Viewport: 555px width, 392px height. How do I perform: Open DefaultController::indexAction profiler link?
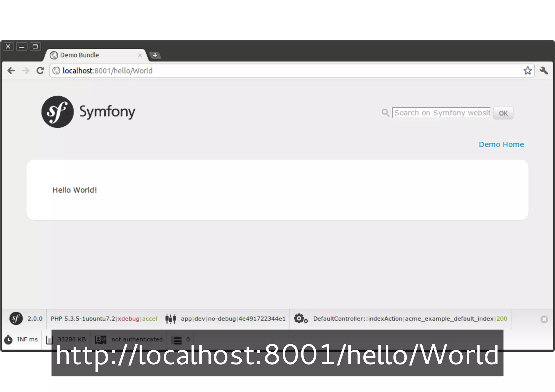[x=357, y=319]
